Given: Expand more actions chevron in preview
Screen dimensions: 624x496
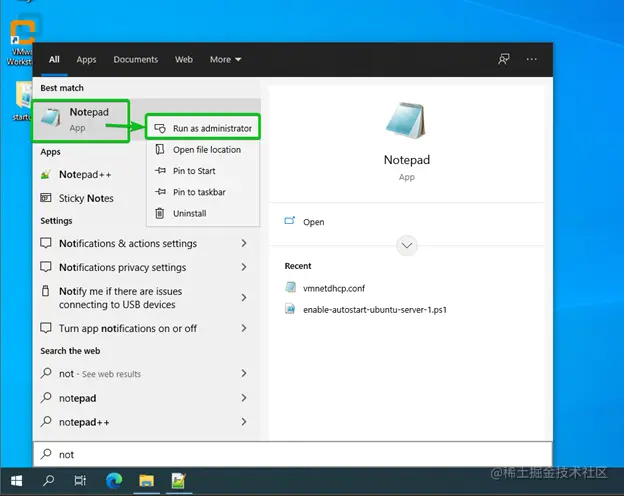Looking at the screenshot, I should point(407,245).
